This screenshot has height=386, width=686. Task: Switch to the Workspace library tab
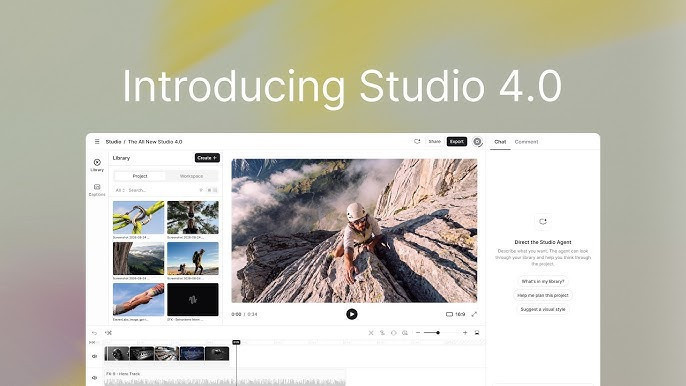(x=191, y=176)
